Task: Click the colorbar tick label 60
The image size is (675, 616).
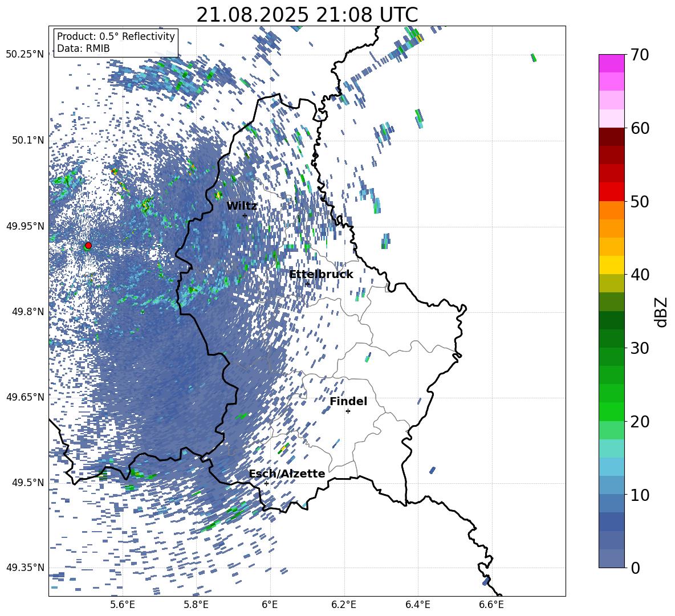Action: point(640,128)
